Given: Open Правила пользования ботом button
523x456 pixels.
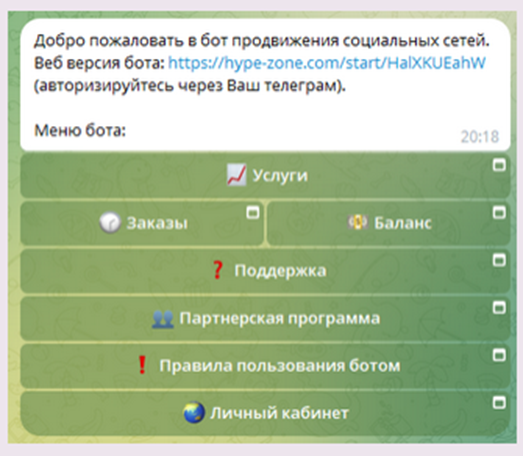Looking at the screenshot, I should pos(266,366).
